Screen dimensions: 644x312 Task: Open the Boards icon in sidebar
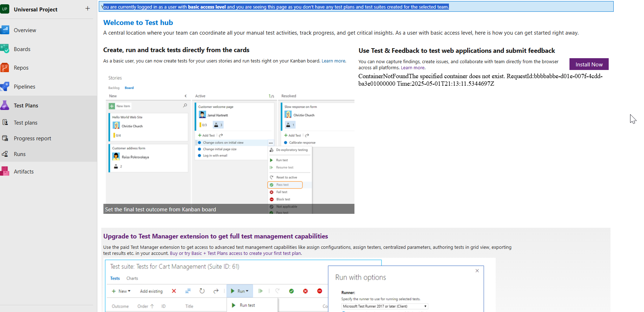click(5, 49)
